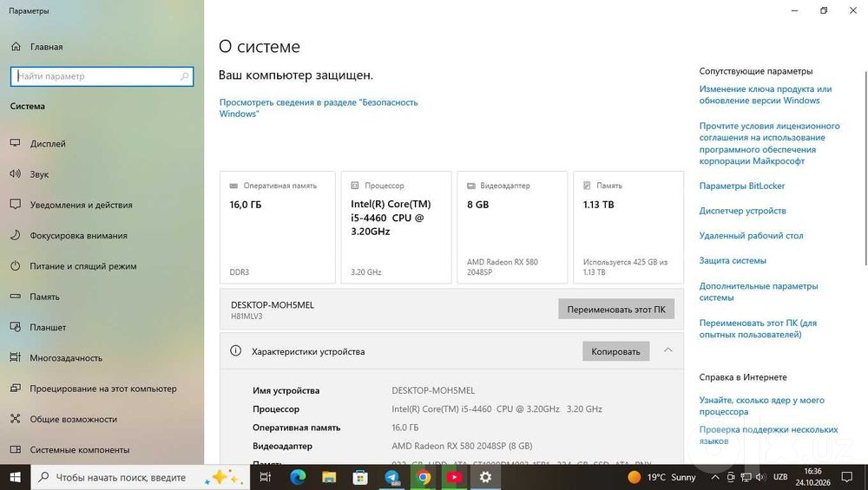Open clock and date 16:36 flyout
The image size is (868, 490).
[x=812, y=477]
